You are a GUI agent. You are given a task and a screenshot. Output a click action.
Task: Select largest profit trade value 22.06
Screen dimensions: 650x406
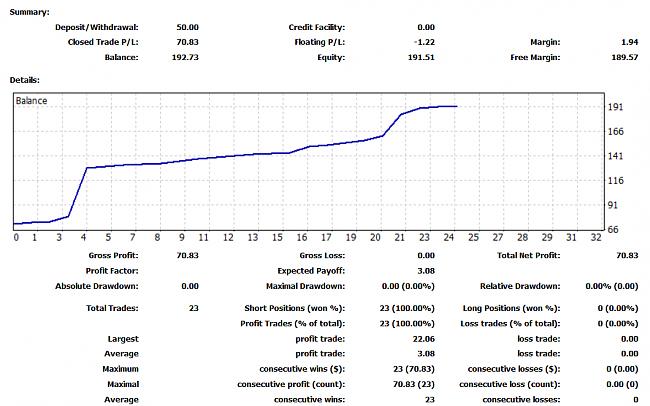point(424,339)
